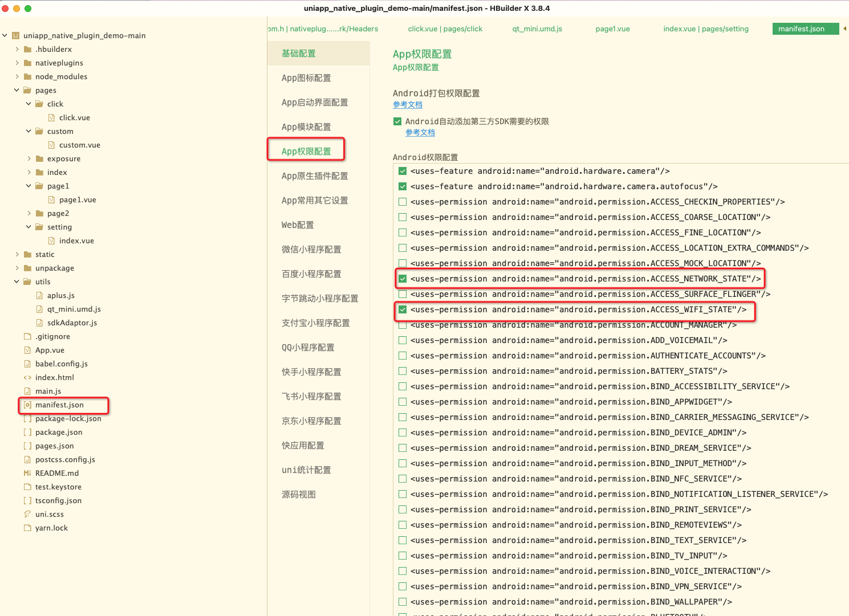Screen dimensions: 849x616
Task: Uncheck camera.autofocus uses-feature checkbox
Action: pyautogui.click(x=403, y=186)
